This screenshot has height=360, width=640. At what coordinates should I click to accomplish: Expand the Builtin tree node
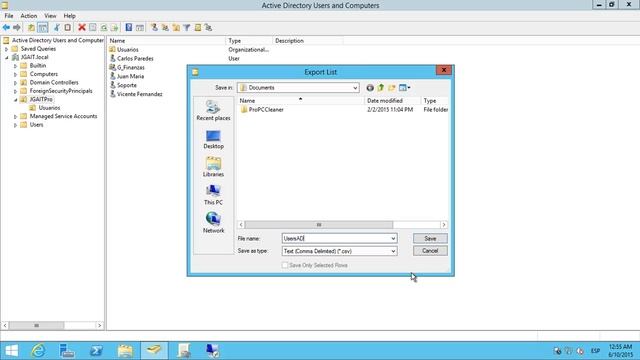pos(16,66)
